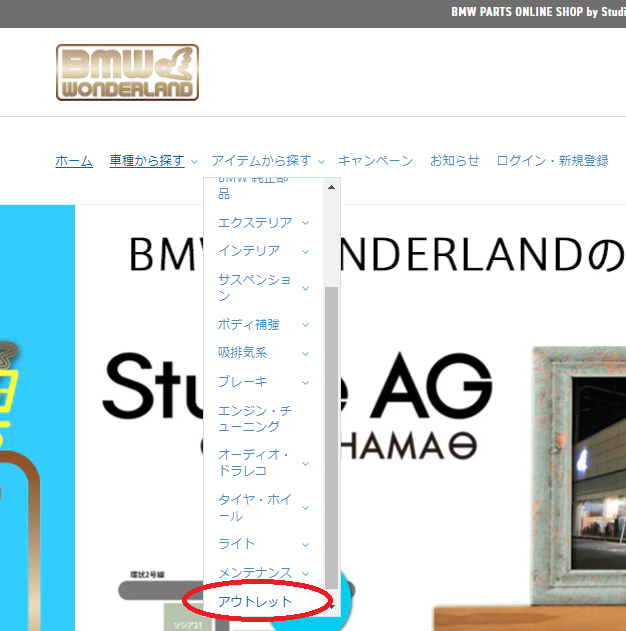Open the ホーム link
626x631 pixels.
coord(74,161)
